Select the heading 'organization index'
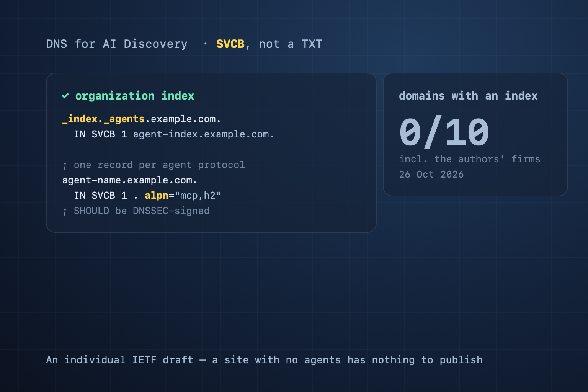This screenshot has height=392, width=588. (135, 96)
